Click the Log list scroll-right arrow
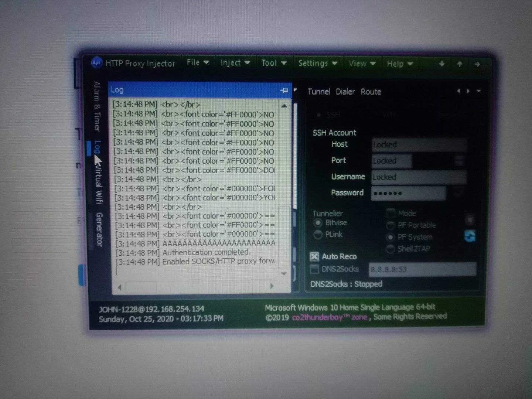Image resolution: width=532 pixels, height=399 pixels. (x=272, y=286)
